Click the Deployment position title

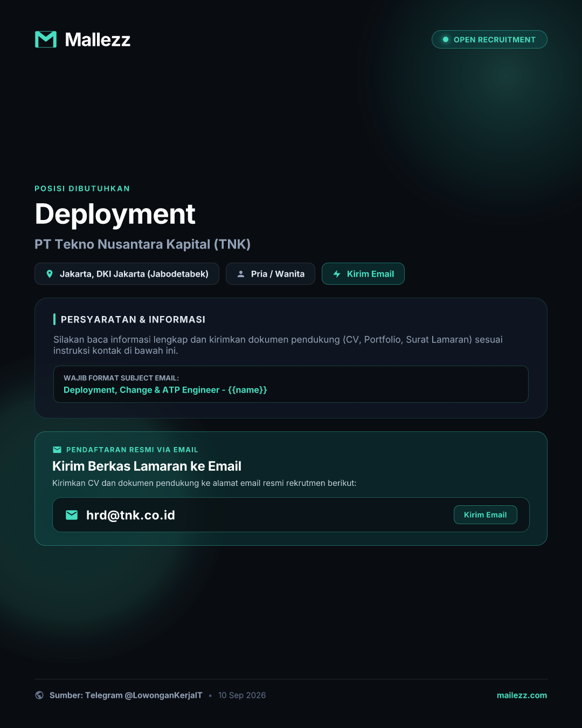pos(115,214)
